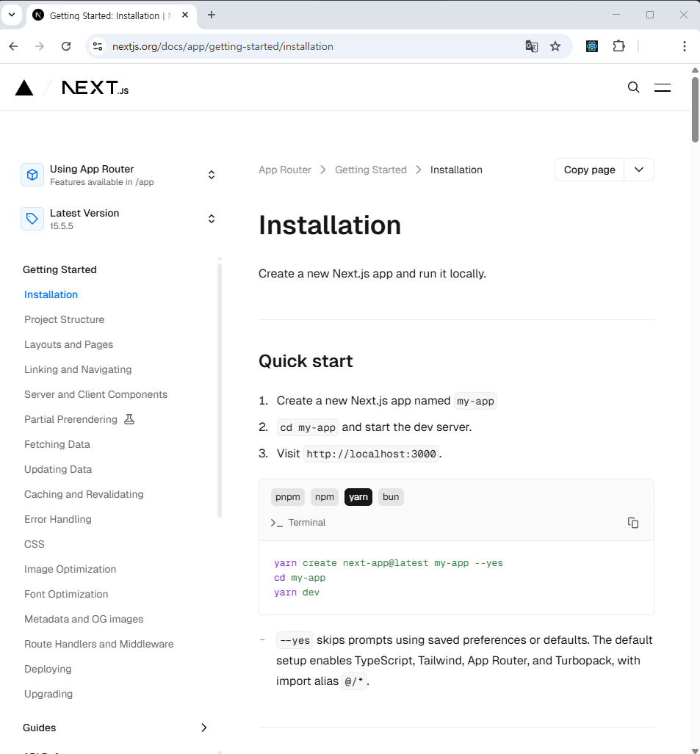Expand the Using App Router selector

pos(212,175)
